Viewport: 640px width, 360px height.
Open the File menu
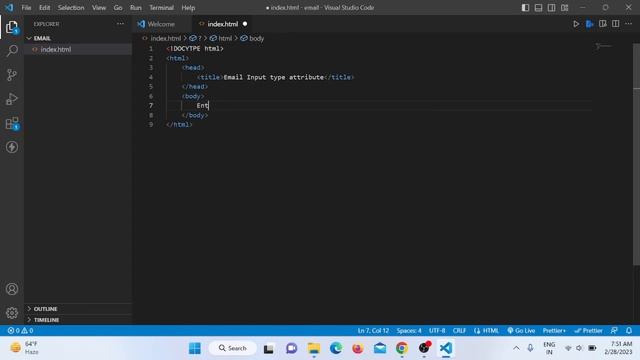pyautogui.click(x=26, y=8)
